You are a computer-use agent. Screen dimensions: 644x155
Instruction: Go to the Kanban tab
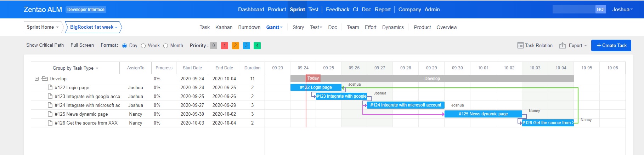tap(224, 27)
